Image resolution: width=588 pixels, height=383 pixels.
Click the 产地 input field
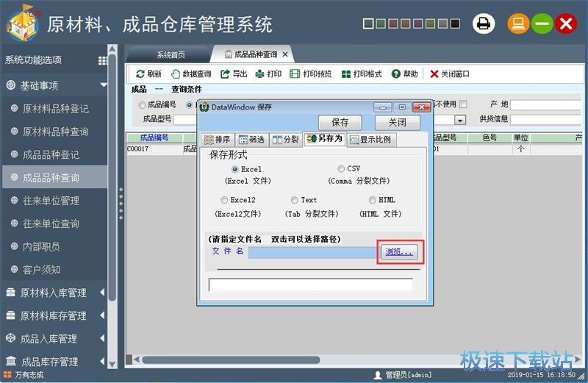[x=546, y=104]
